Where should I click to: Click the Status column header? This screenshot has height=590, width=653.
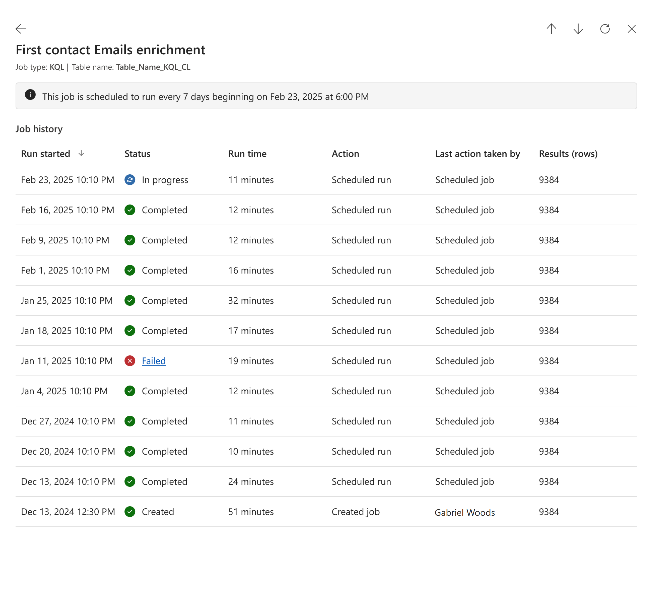point(137,154)
